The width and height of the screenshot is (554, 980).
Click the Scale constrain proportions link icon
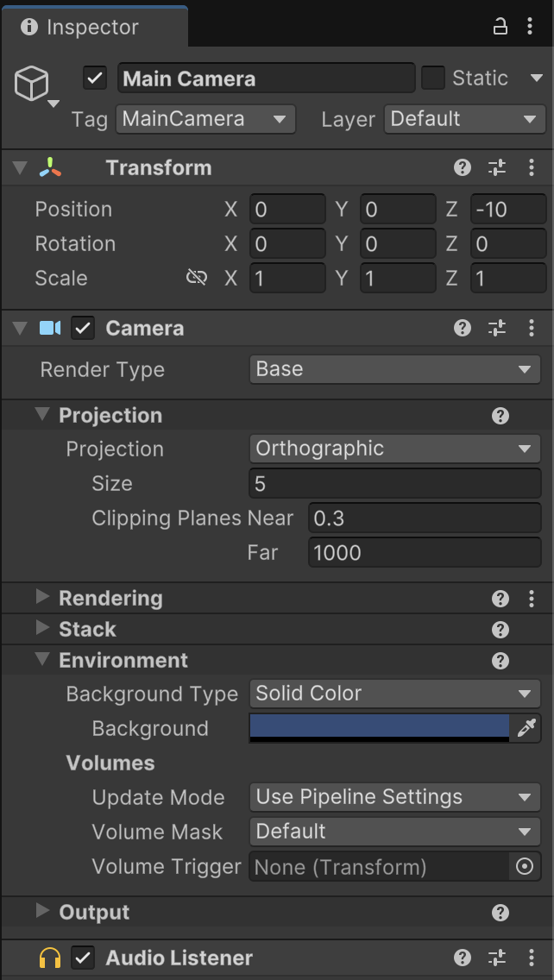[x=197, y=278]
